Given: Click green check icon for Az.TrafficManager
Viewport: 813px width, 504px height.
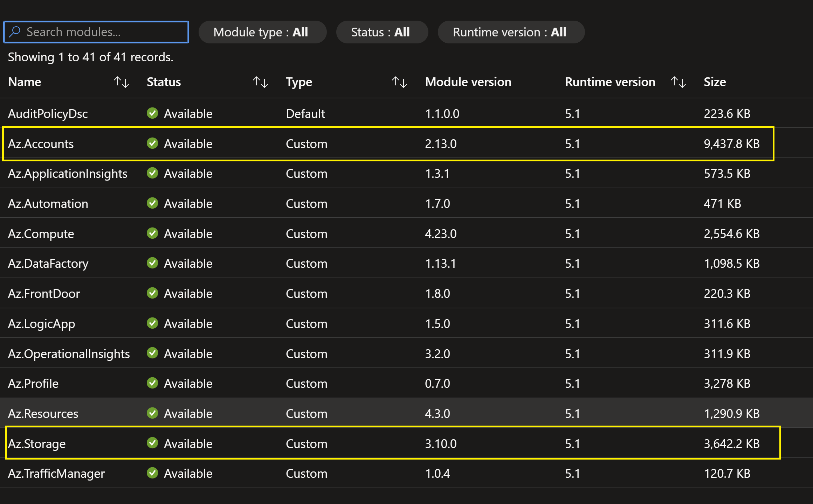Looking at the screenshot, I should point(152,473).
